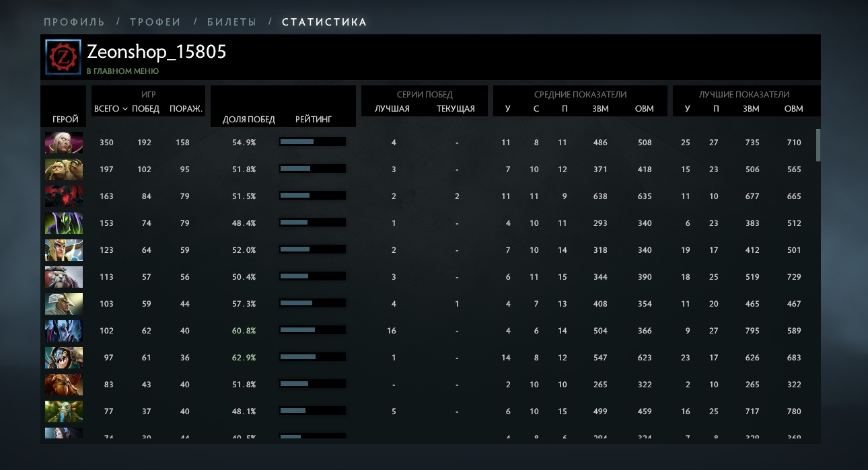Open the hero portrait with 77 total games
Image resolution: width=868 pixels, height=470 pixels.
point(64,412)
